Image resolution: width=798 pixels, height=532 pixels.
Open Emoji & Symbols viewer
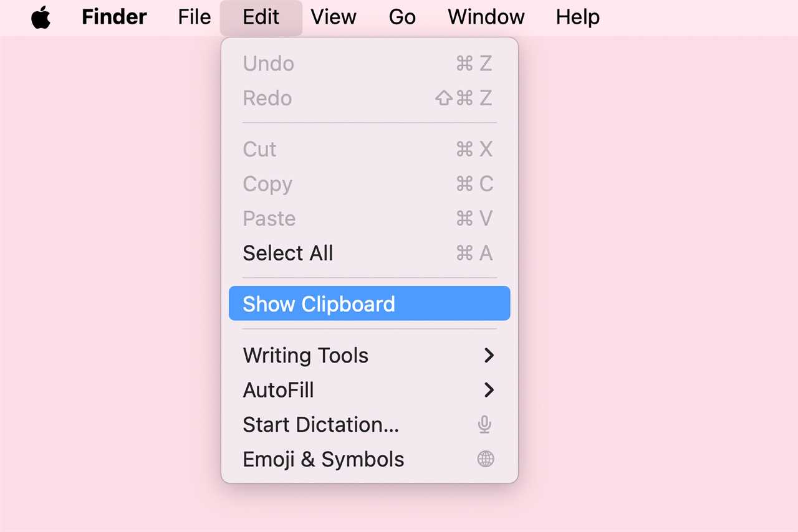(x=370, y=460)
